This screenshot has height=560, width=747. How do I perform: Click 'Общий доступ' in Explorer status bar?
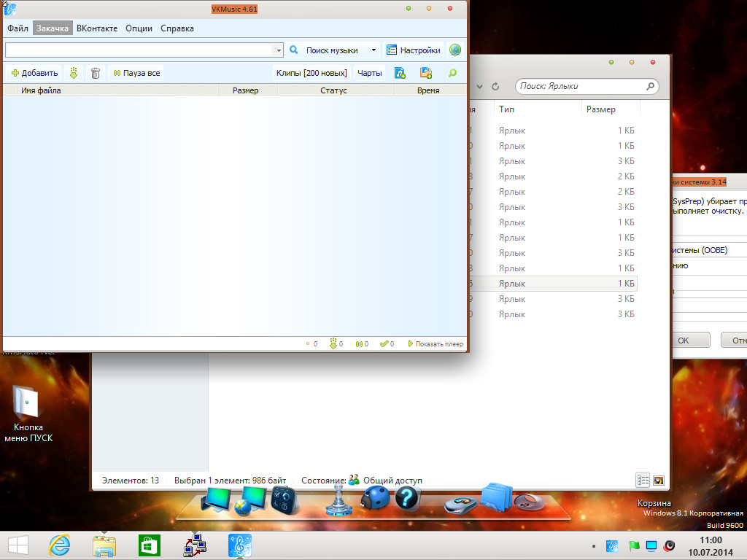pos(392,480)
